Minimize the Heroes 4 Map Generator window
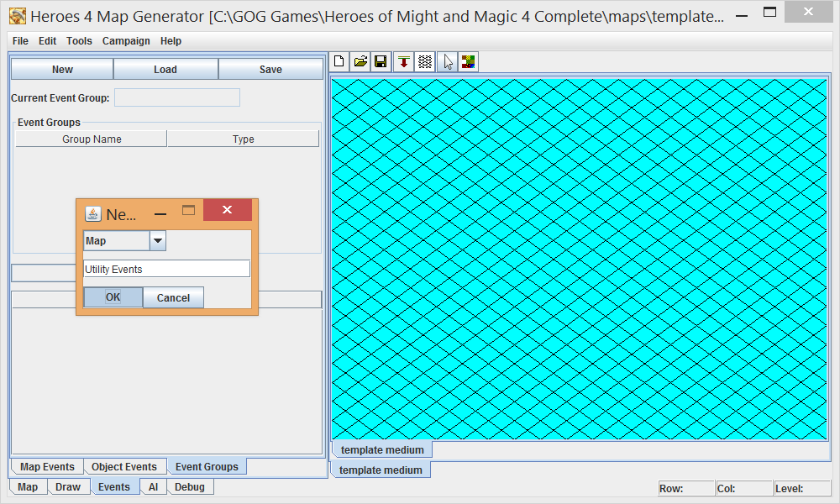Image resolution: width=840 pixels, height=504 pixels. [x=742, y=15]
